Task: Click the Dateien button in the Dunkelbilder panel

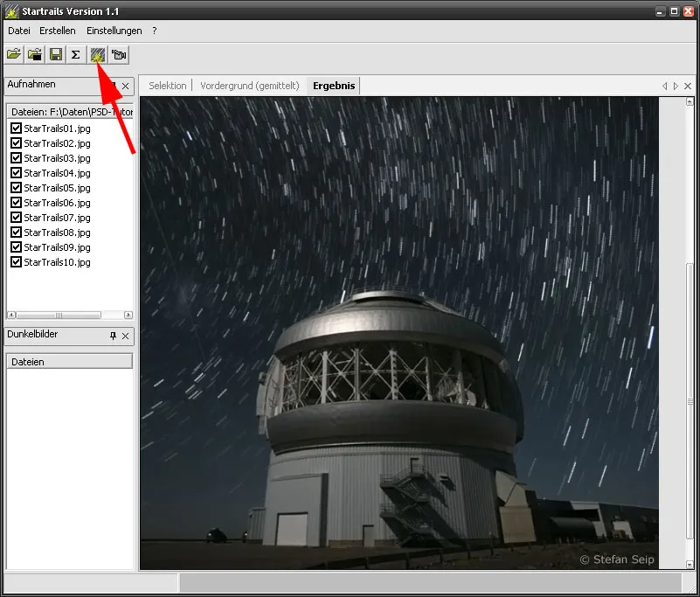Action: [x=69, y=360]
